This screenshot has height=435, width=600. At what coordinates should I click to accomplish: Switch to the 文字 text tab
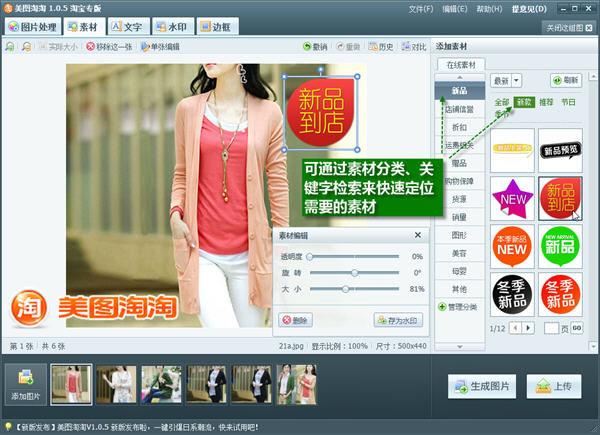[x=129, y=26]
